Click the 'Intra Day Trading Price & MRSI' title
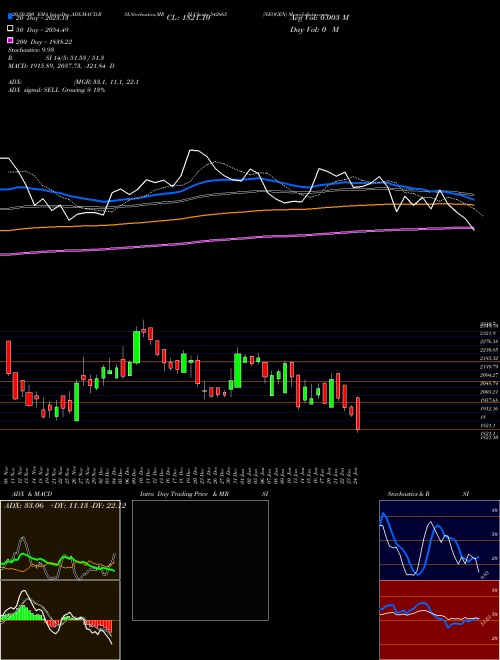Viewport: 500px width, 660px height. tap(204, 494)
